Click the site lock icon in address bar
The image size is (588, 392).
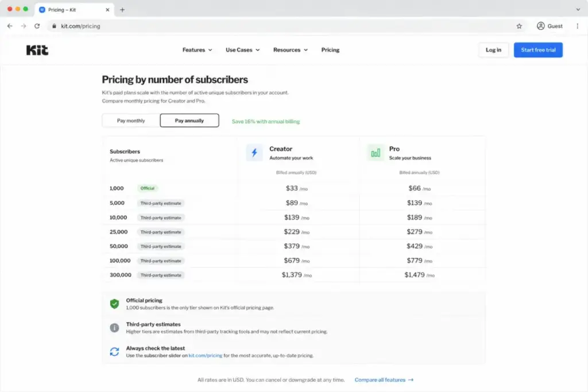tap(55, 26)
